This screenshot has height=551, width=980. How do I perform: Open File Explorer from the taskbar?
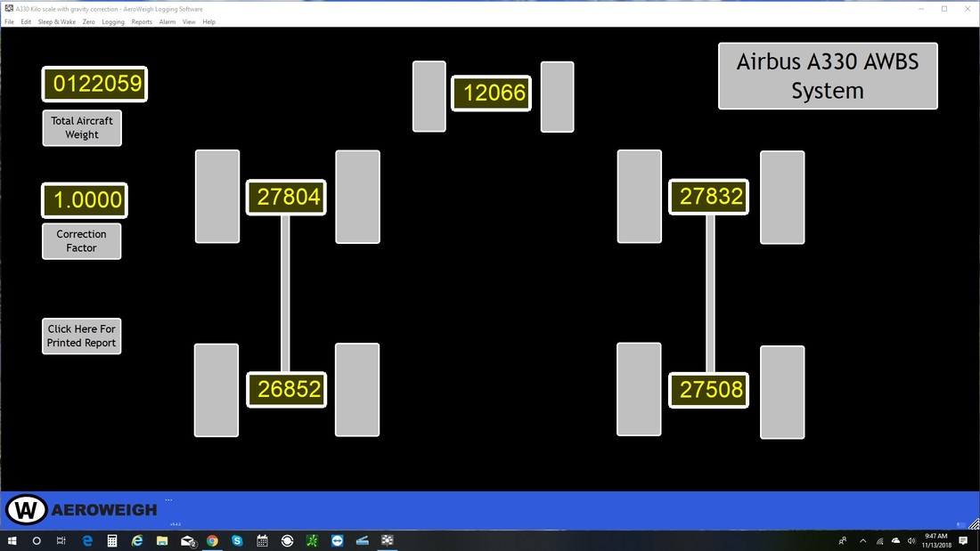(162, 540)
